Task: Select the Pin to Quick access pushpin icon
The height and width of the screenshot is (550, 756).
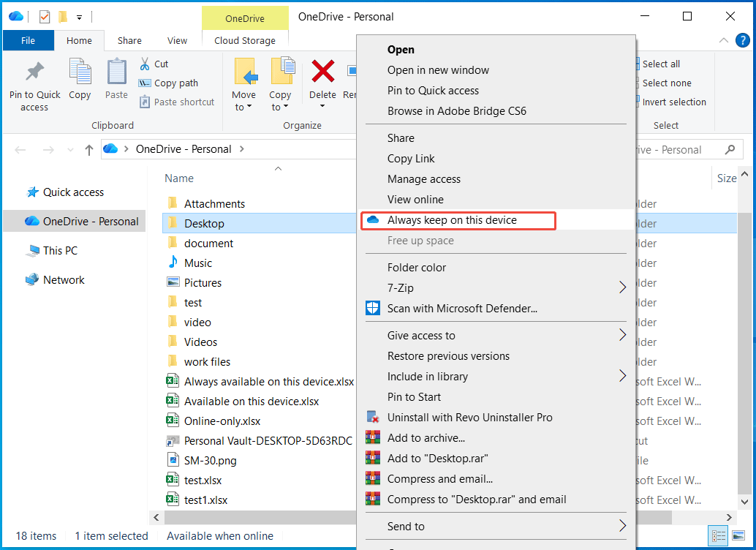Action: (34, 72)
